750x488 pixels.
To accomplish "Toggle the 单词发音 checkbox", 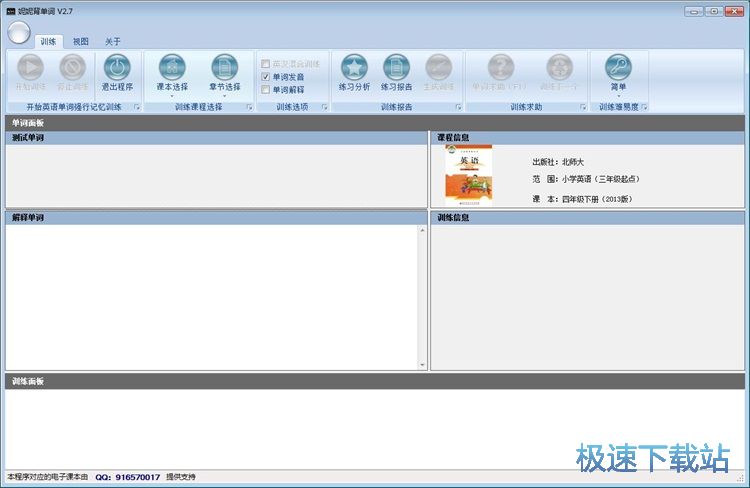I will (x=265, y=76).
